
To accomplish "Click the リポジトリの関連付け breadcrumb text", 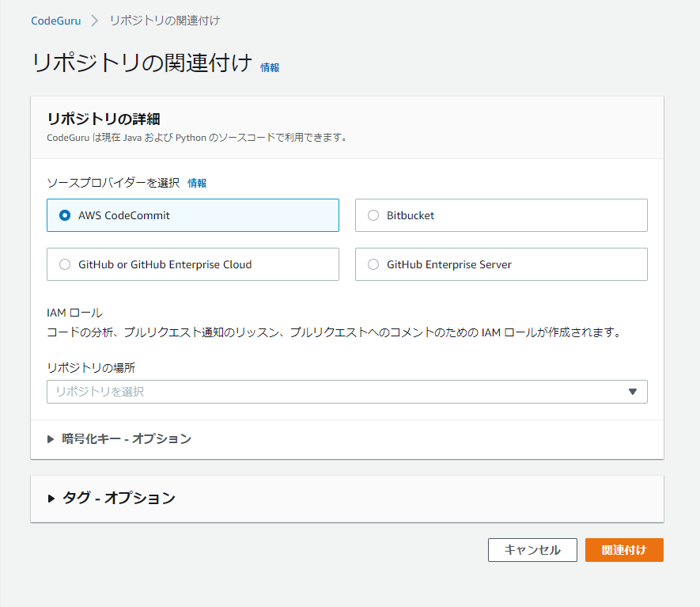I will click(x=165, y=21).
